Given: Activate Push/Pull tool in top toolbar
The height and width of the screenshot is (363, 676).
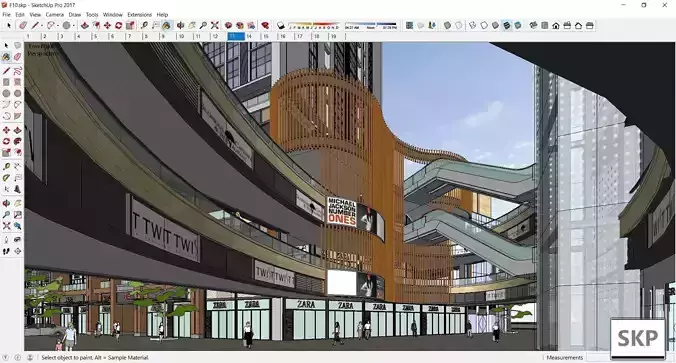Looking at the screenshot, I should pos(84,25).
